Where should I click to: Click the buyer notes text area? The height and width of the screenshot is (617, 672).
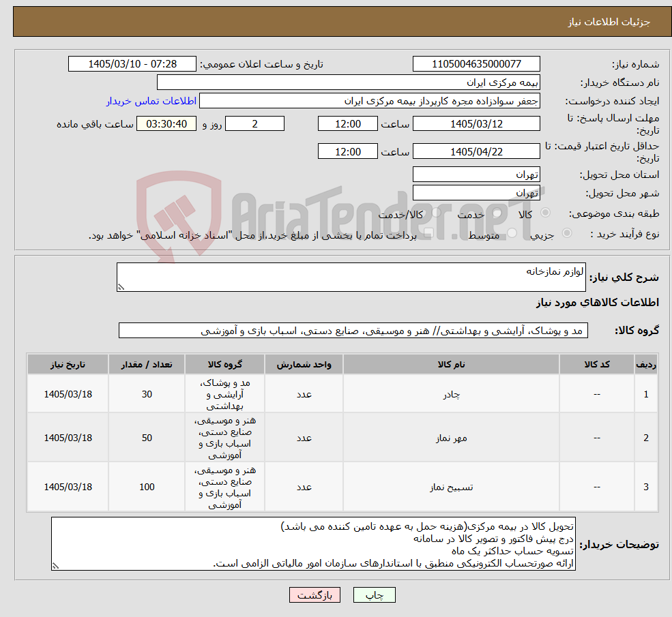(313, 544)
